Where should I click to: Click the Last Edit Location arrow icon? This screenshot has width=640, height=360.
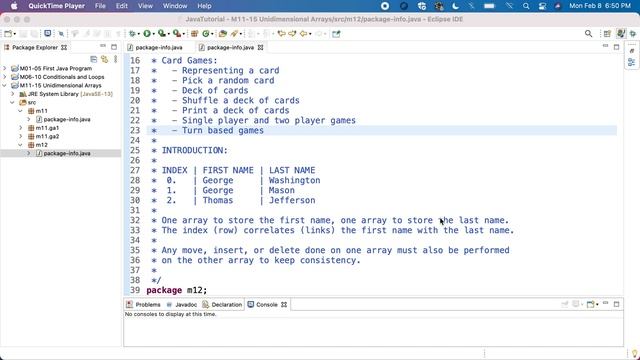[281, 34]
